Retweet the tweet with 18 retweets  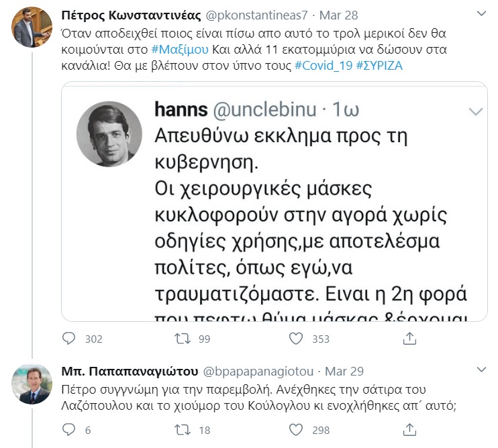tap(183, 430)
